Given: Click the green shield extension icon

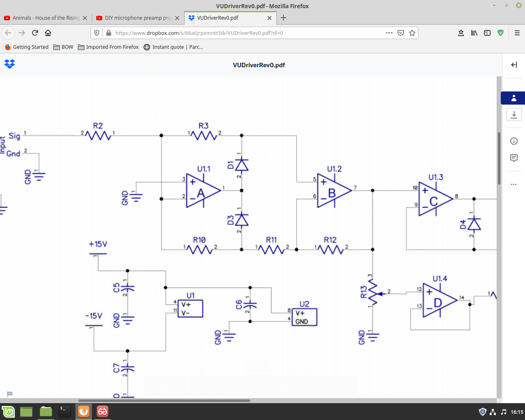Looking at the screenshot, I should [500, 33].
